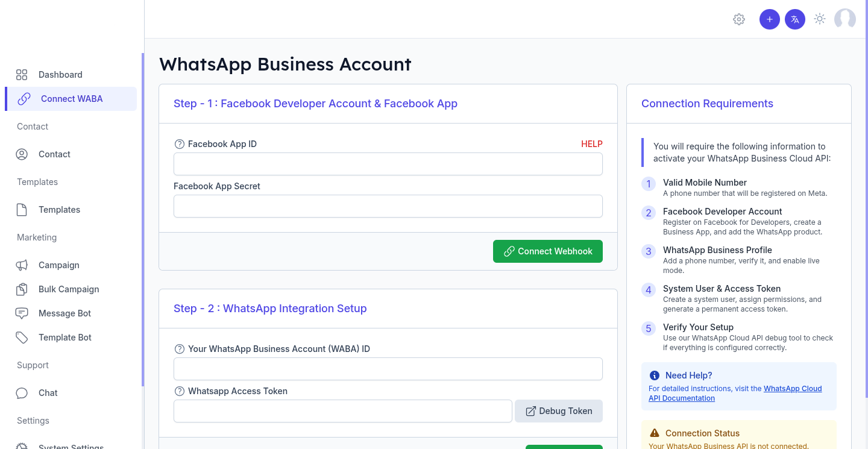Focus the Facebook App ID field
Image resolution: width=868 pixels, height=449 pixels.
388,164
